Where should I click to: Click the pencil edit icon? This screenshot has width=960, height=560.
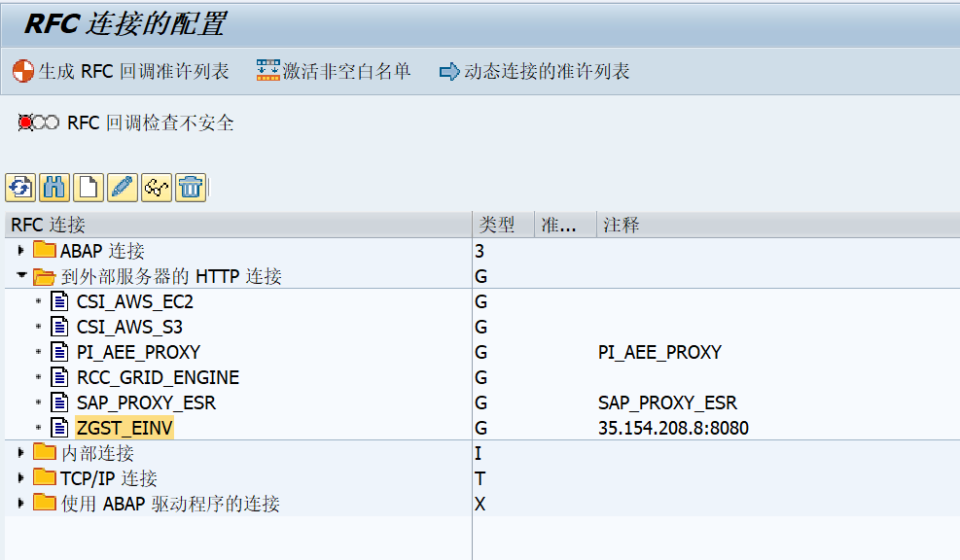(123, 188)
